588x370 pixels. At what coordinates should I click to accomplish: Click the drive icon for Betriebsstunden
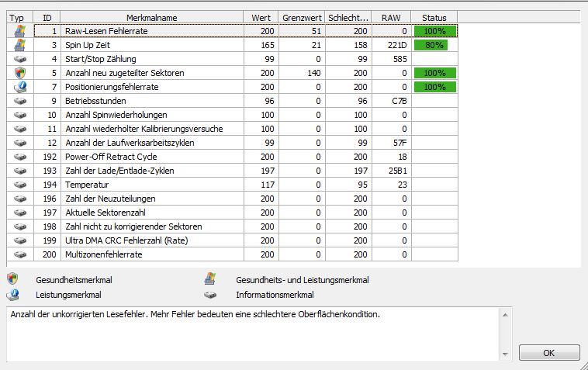pos(20,101)
